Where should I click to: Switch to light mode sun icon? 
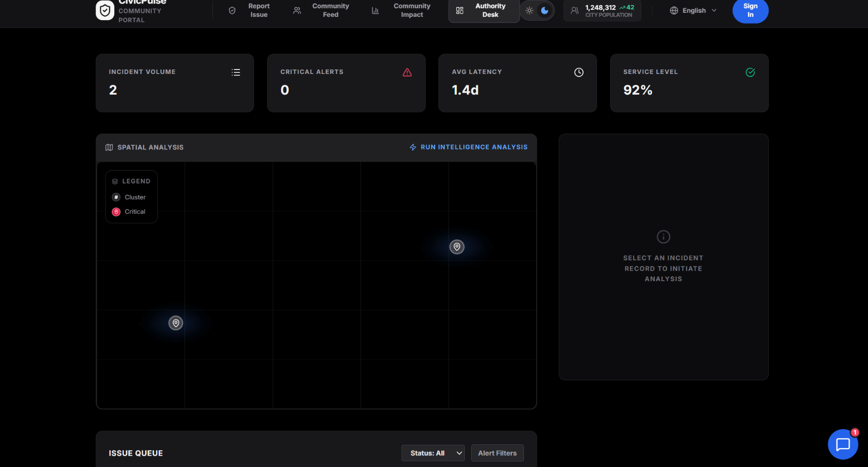point(529,10)
